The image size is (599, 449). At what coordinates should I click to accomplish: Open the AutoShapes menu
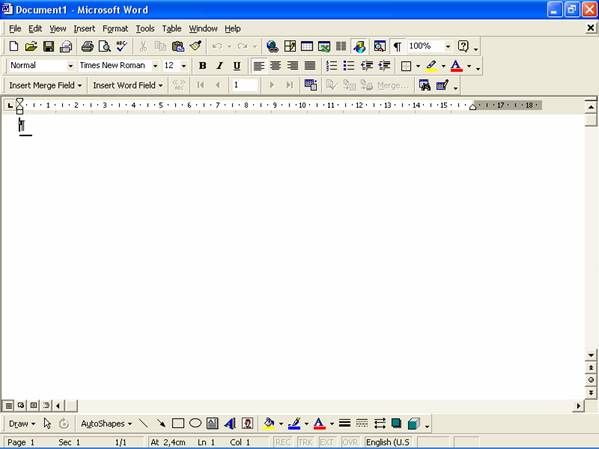[106, 423]
